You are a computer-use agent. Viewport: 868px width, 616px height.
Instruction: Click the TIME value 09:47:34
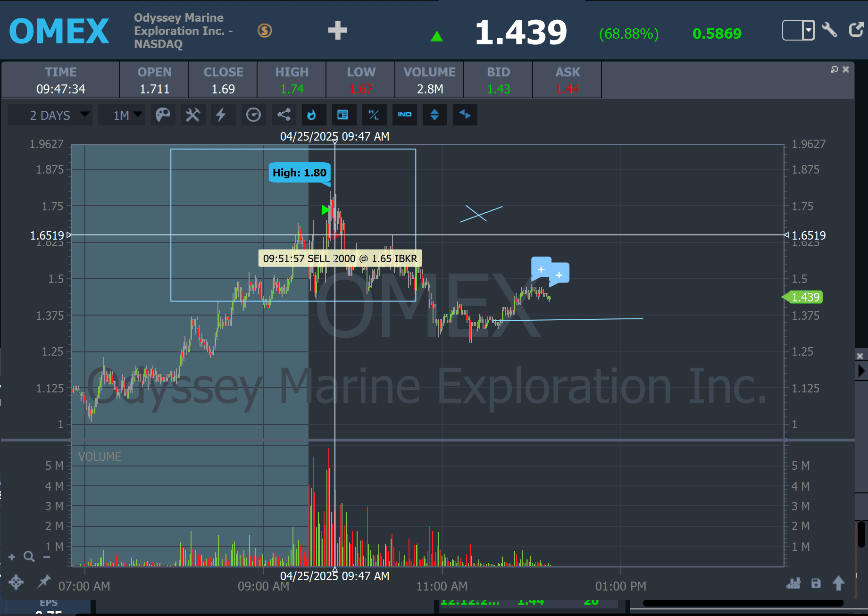(x=61, y=89)
